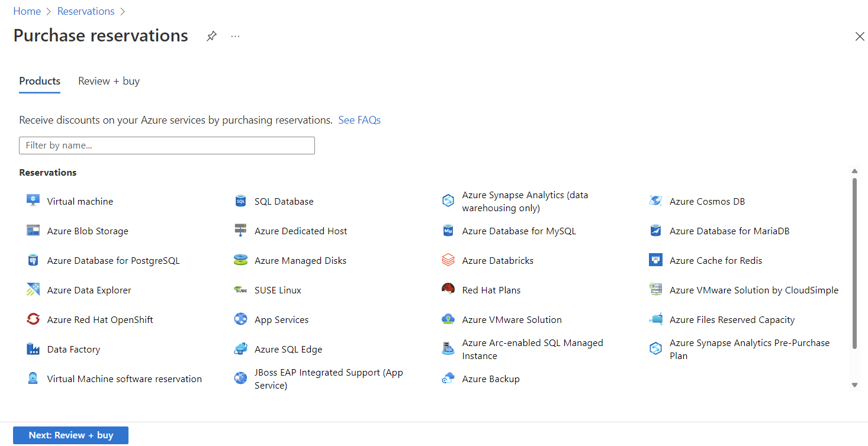The image size is (868, 446).
Task: Select the Azure Backup label
Action: (491, 379)
